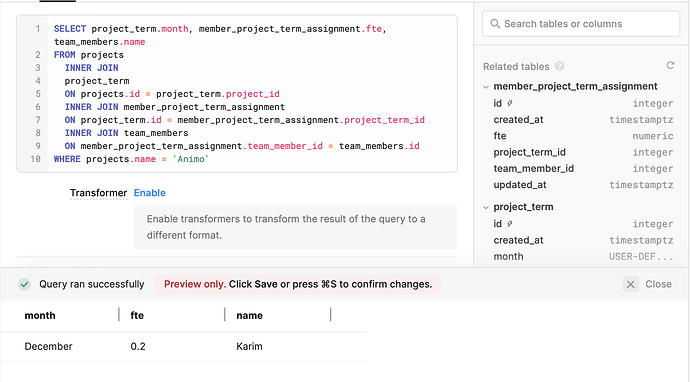Click the name column header
Image resolution: width=690 pixels, height=382 pixels.
pos(250,316)
